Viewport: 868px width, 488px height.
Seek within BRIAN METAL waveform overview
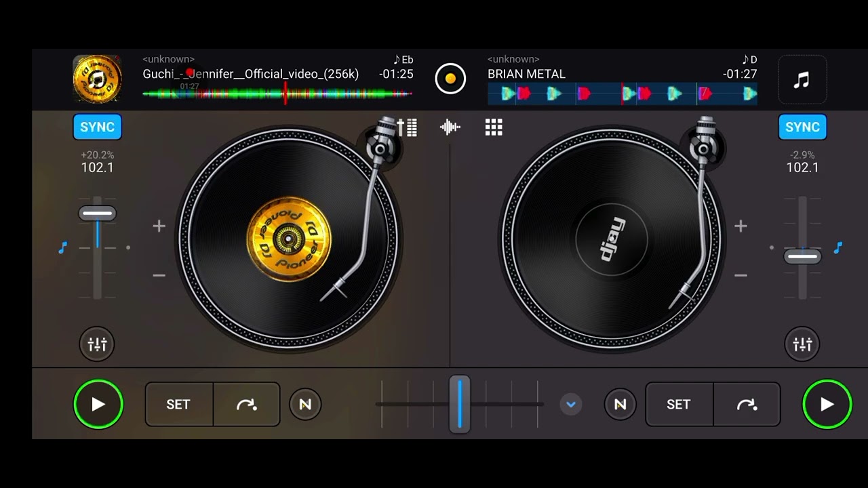point(623,94)
